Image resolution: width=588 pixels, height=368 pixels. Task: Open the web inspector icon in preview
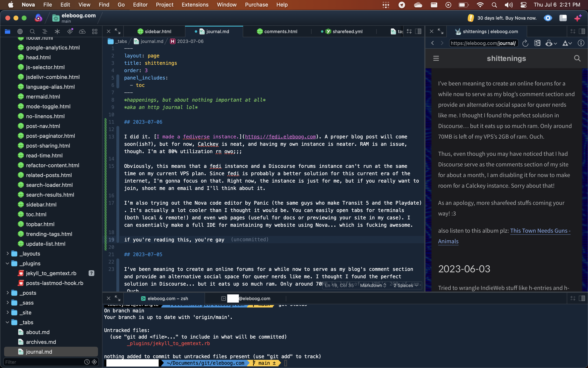point(537,43)
